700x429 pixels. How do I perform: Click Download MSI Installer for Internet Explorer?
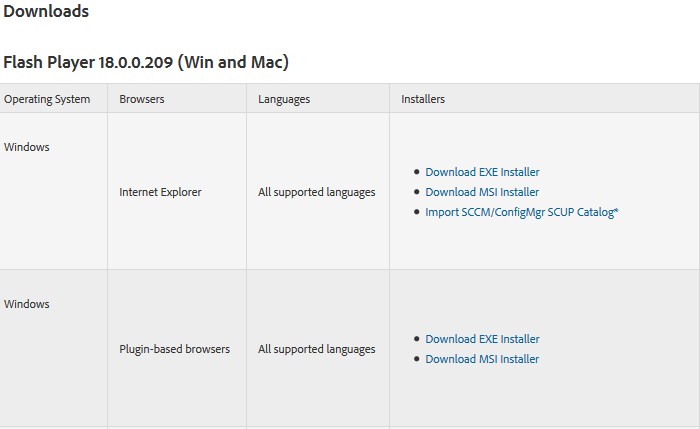click(482, 192)
